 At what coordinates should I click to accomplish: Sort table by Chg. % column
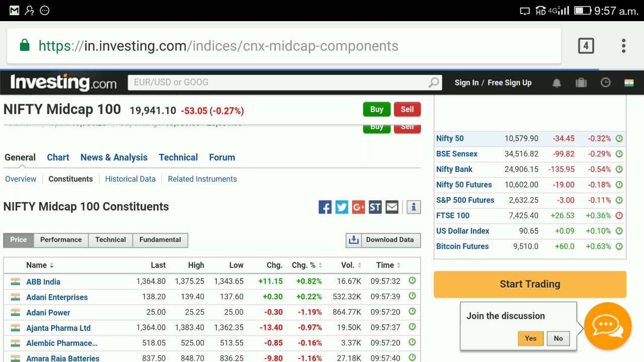306,265
